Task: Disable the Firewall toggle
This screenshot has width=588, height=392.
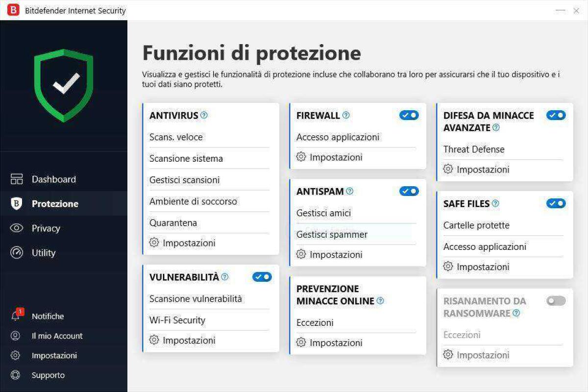Action: tap(409, 115)
